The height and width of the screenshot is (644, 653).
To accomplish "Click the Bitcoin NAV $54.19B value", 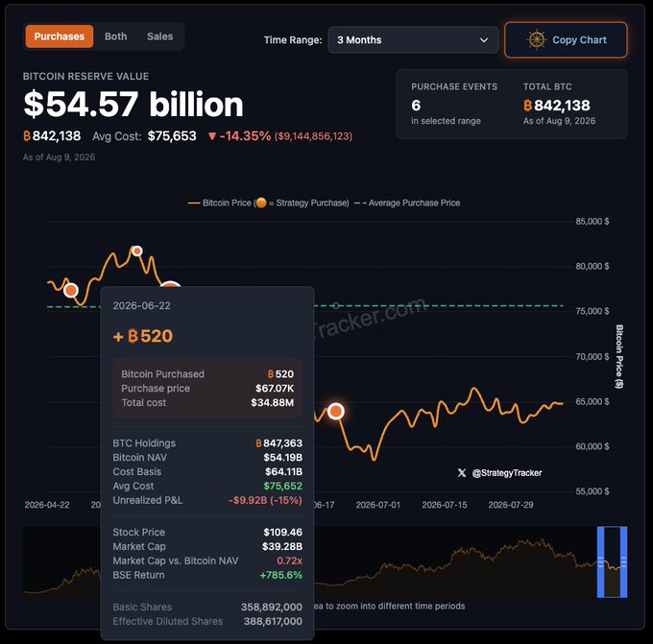I will pyautogui.click(x=282, y=458).
